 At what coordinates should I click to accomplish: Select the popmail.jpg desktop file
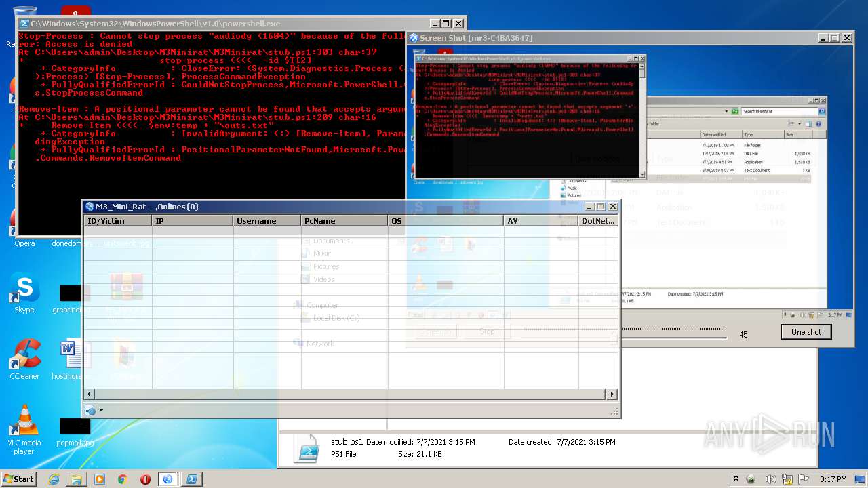[x=75, y=432]
